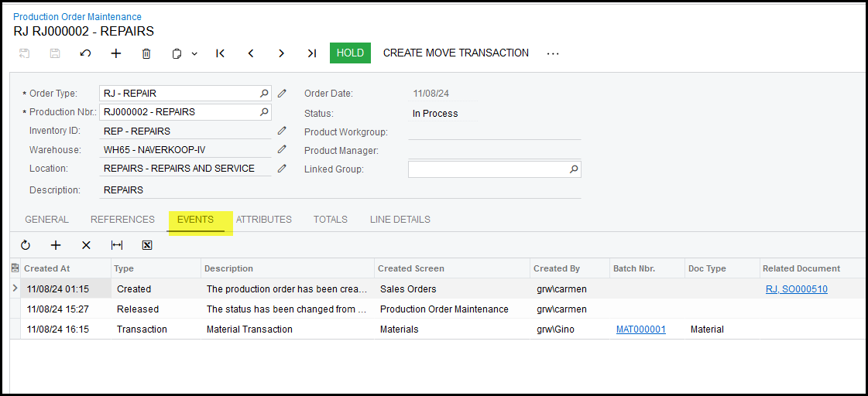
Task: Open the more actions ellipsis menu
Action: [x=553, y=53]
